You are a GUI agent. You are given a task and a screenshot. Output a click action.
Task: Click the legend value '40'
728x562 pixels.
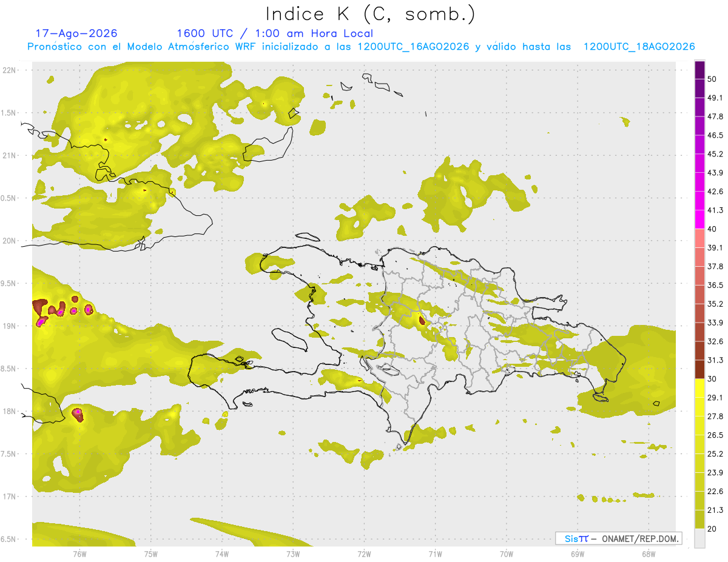pos(712,229)
